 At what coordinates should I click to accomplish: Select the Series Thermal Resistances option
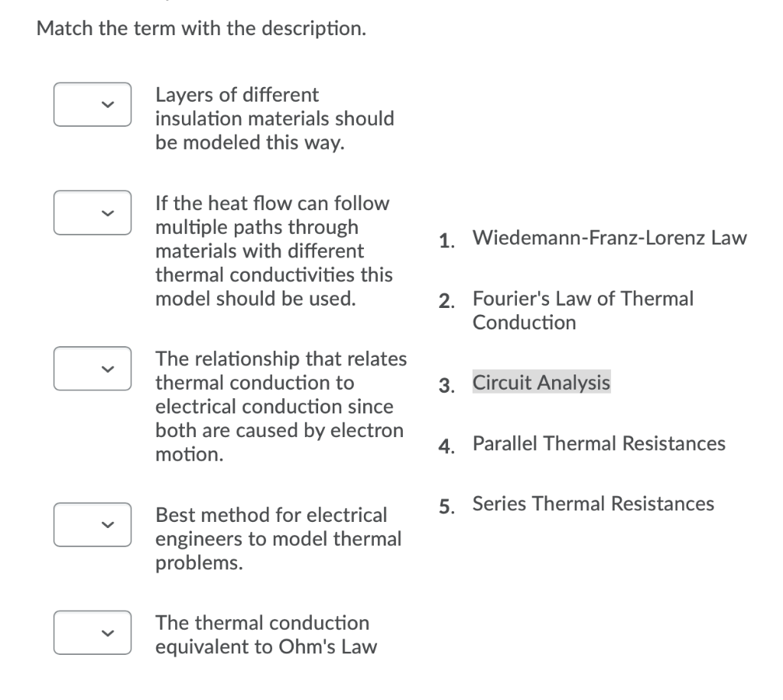click(x=593, y=503)
